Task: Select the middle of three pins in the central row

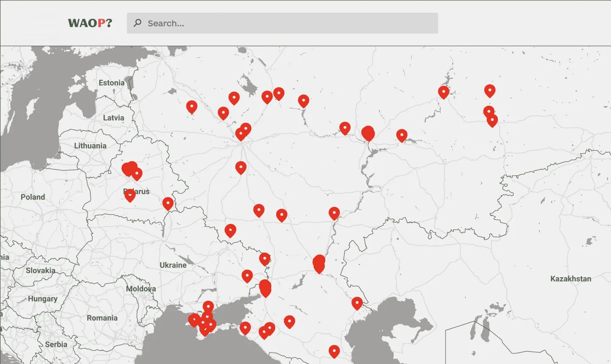Action: (x=282, y=215)
